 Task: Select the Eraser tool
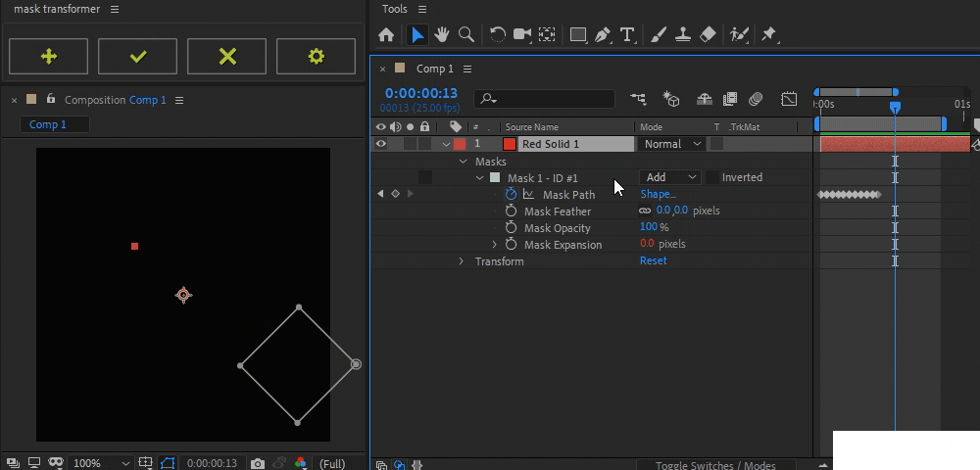708,34
